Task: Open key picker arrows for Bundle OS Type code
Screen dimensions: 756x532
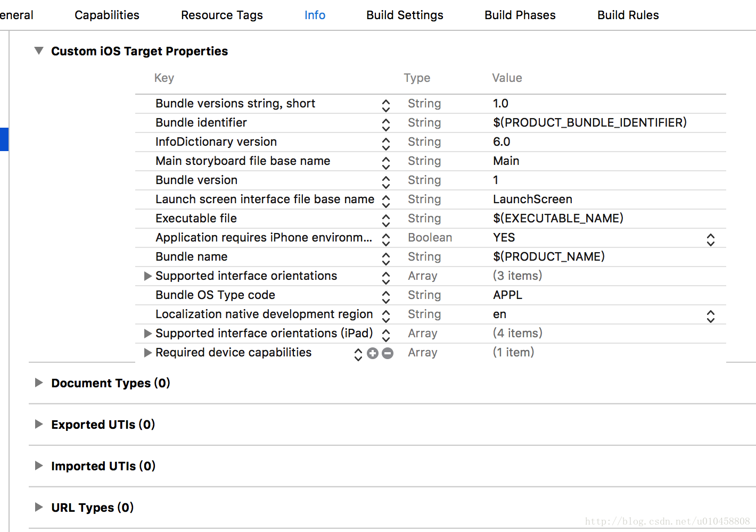Action: click(x=386, y=297)
